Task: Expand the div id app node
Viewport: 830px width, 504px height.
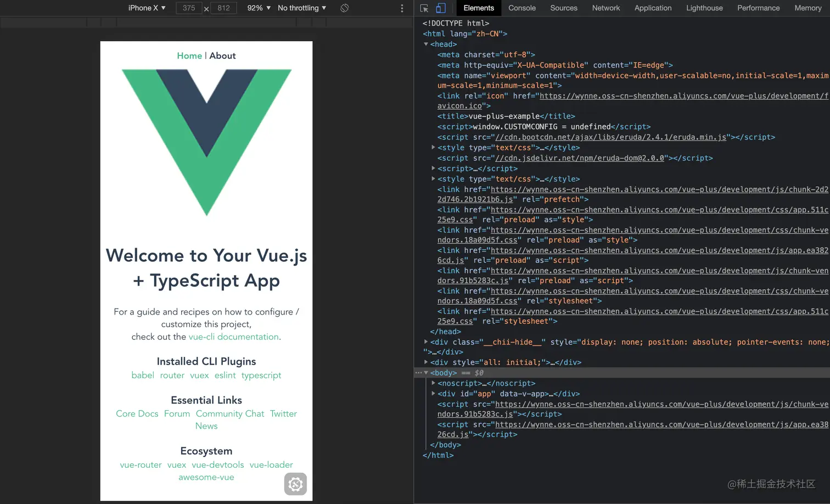Action: click(433, 394)
